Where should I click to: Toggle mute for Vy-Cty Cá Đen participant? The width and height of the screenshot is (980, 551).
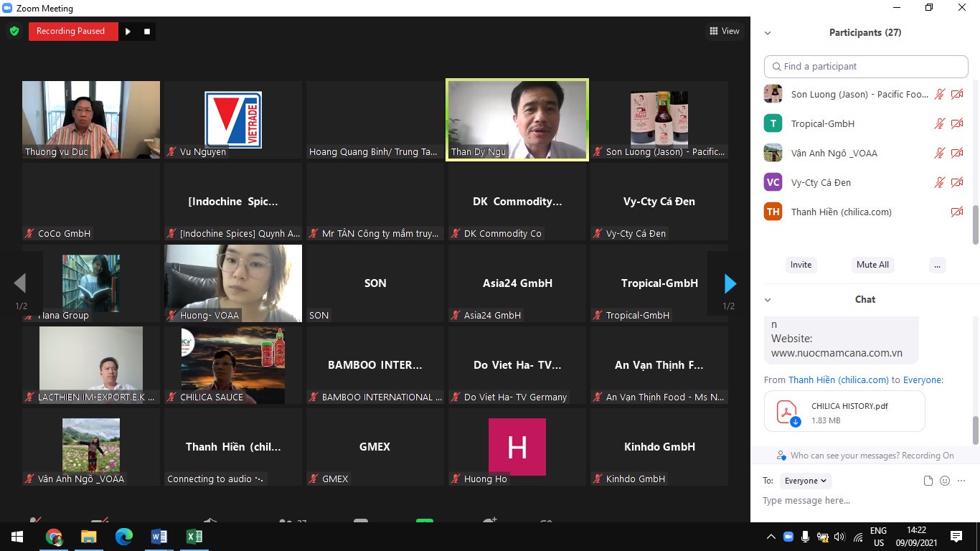pyautogui.click(x=939, y=183)
